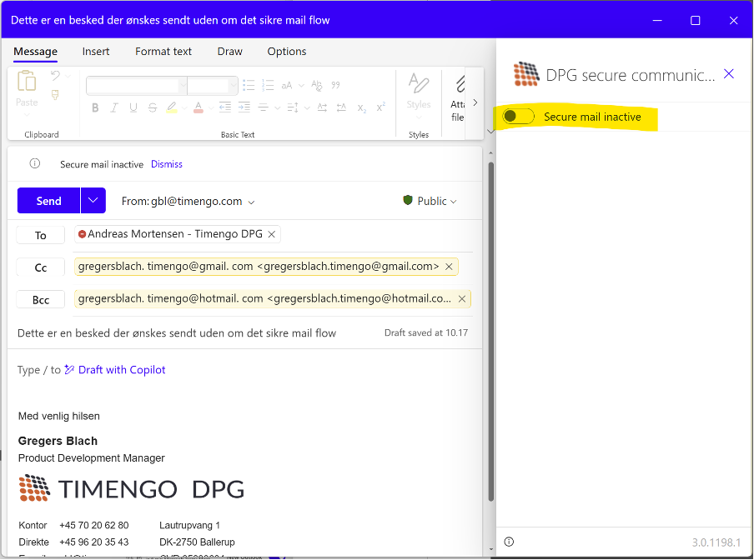Open the Change Case dropdown arrow
Viewport: 754px width, 560px height.
tap(301, 86)
